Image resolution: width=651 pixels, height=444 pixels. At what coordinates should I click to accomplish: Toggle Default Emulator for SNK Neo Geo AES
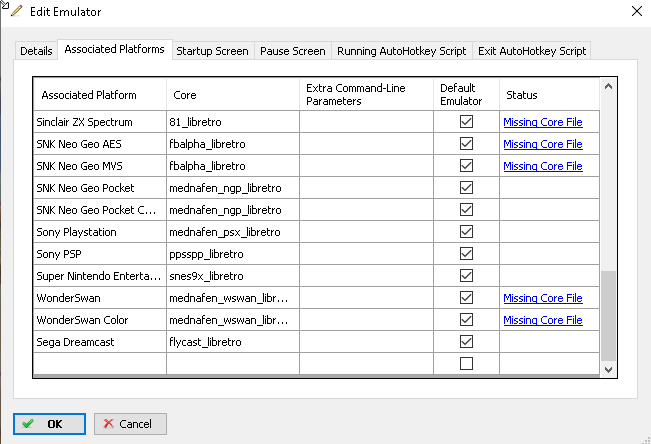[x=466, y=144]
